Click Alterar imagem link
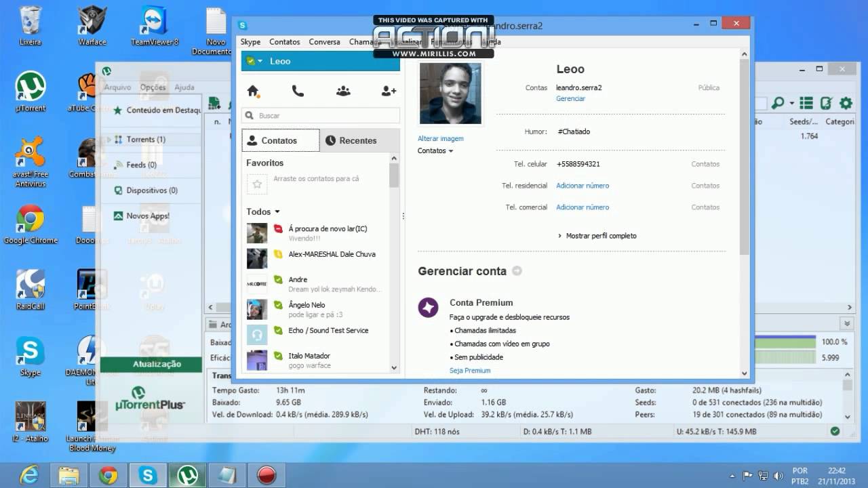The image size is (868, 488). pyautogui.click(x=441, y=139)
